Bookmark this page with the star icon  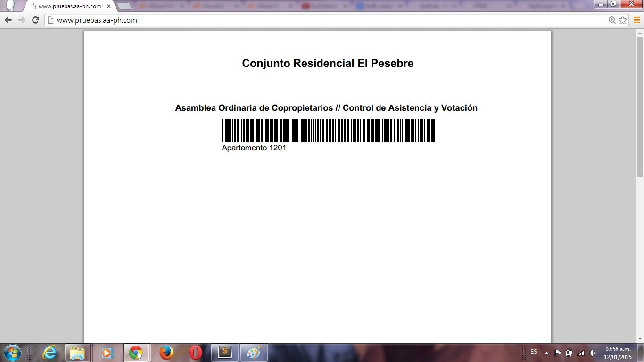click(623, 20)
